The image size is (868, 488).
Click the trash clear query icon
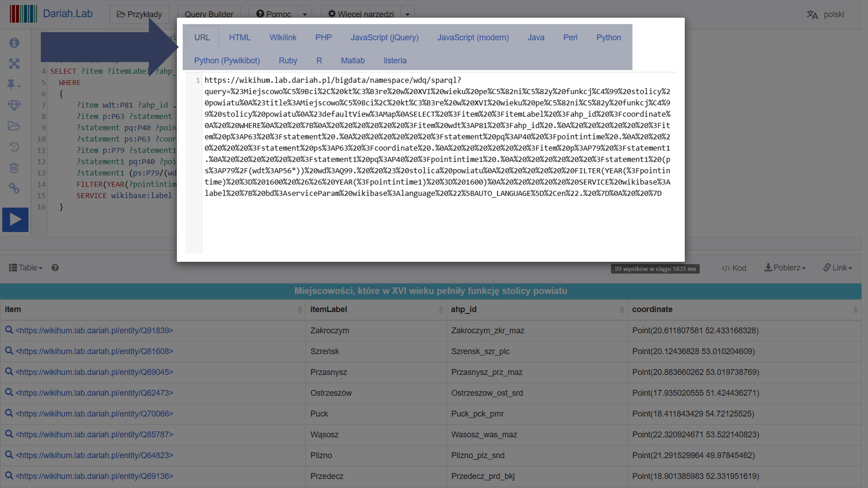coord(14,168)
